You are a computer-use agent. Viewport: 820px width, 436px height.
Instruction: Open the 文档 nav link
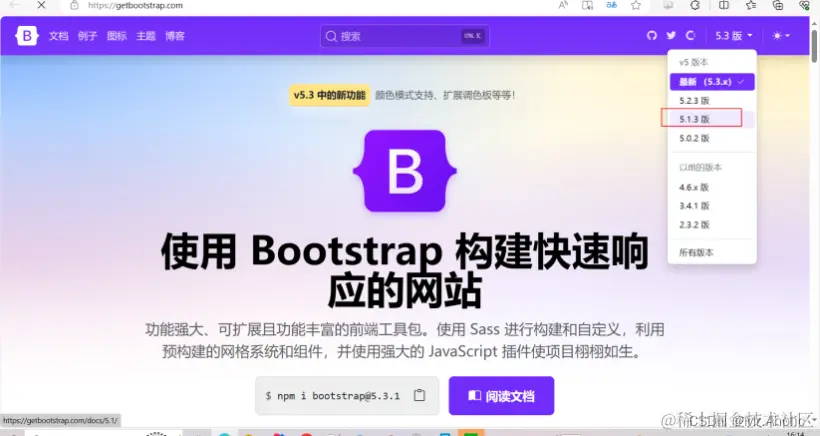pyautogui.click(x=59, y=36)
